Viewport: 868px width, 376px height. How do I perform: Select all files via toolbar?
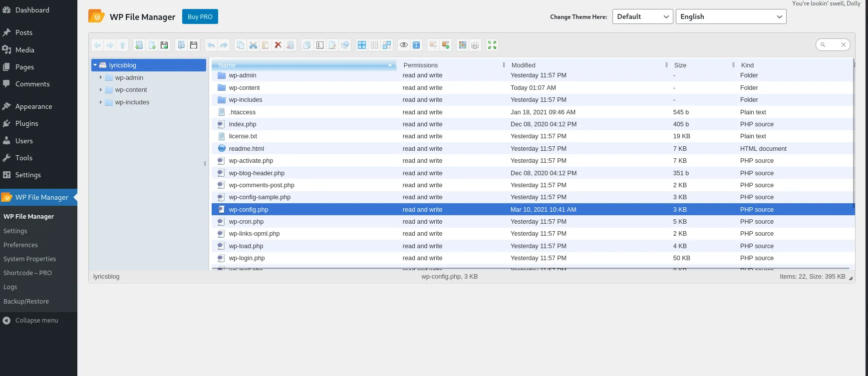click(362, 45)
